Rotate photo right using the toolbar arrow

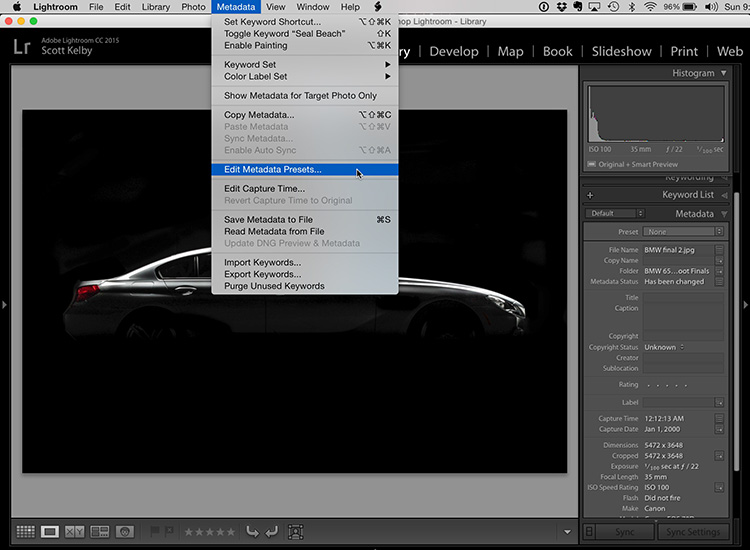tap(272, 531)
